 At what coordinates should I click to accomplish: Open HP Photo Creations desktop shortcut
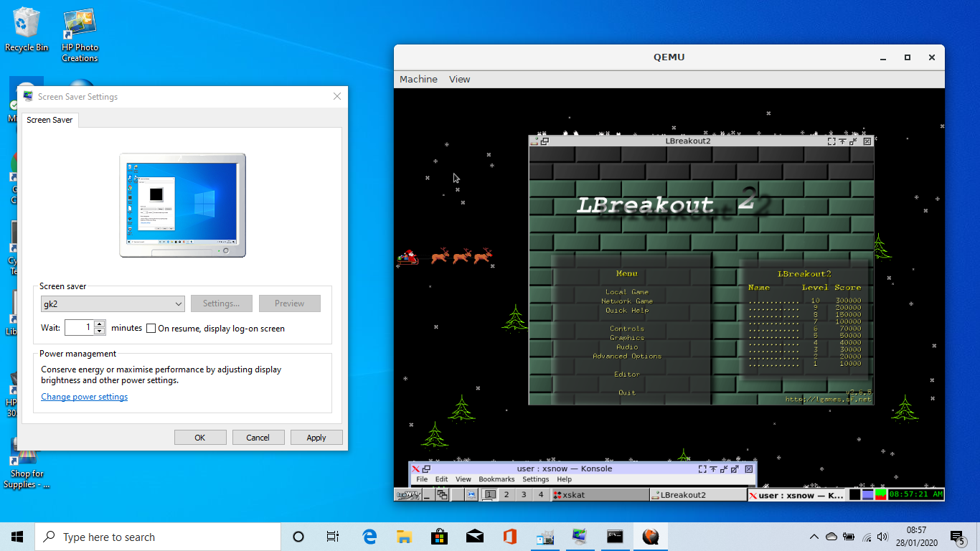tap(80, 36)
